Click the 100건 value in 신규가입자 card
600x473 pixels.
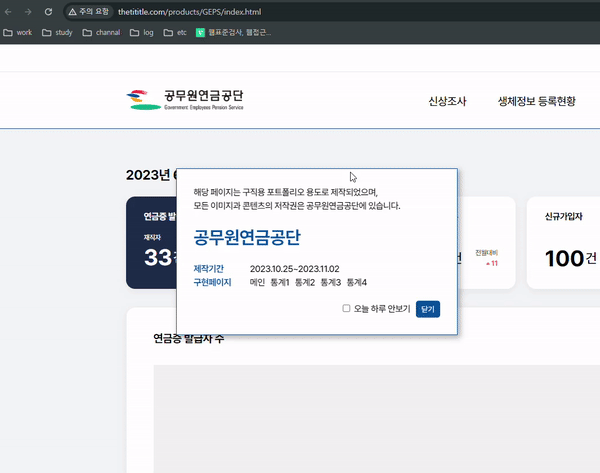pyautogui.click(x=570, y=258)
